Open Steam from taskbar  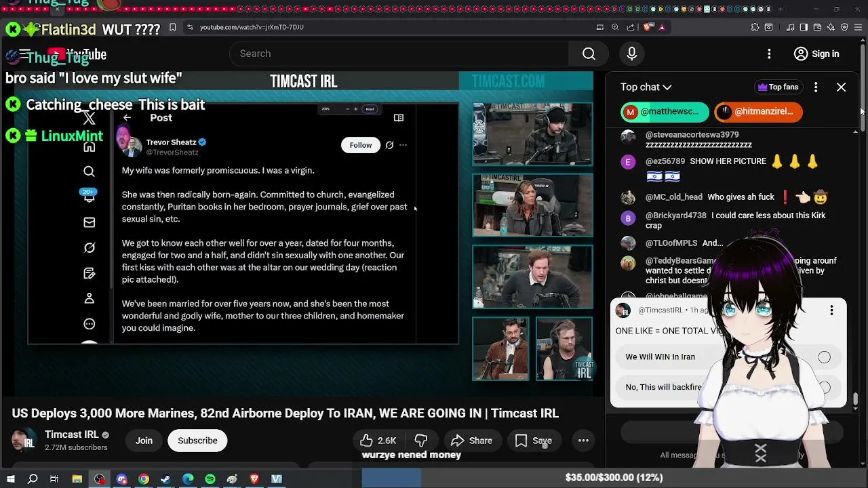point(165,479)
